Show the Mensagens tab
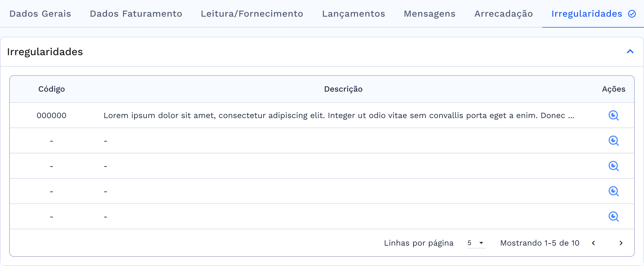 click(430, 14)
